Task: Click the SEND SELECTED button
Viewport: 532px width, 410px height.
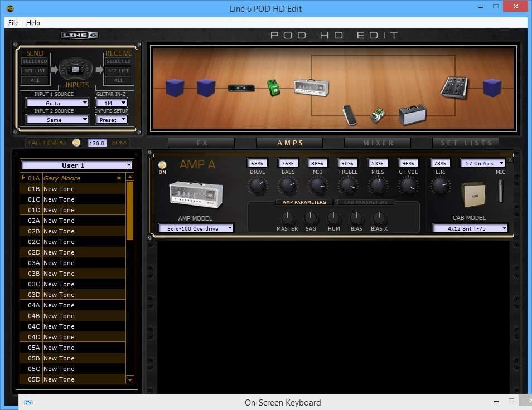Action: 35,61
